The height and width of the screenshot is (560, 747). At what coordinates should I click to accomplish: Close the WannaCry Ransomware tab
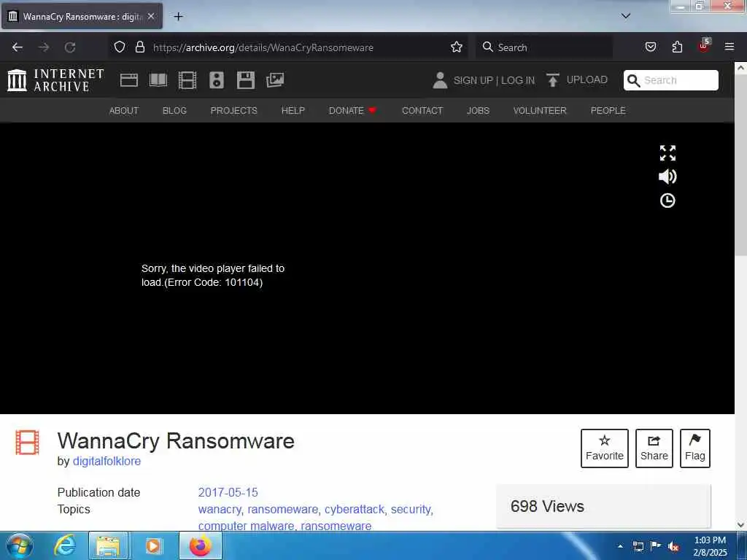(151, 16)
